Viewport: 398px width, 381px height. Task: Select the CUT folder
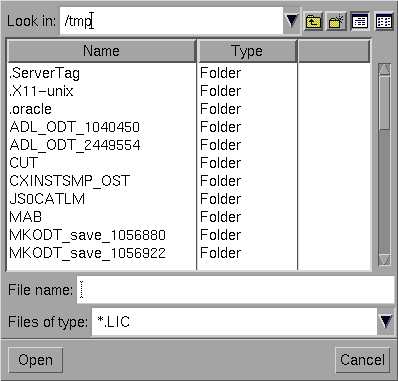click(23, 163)
